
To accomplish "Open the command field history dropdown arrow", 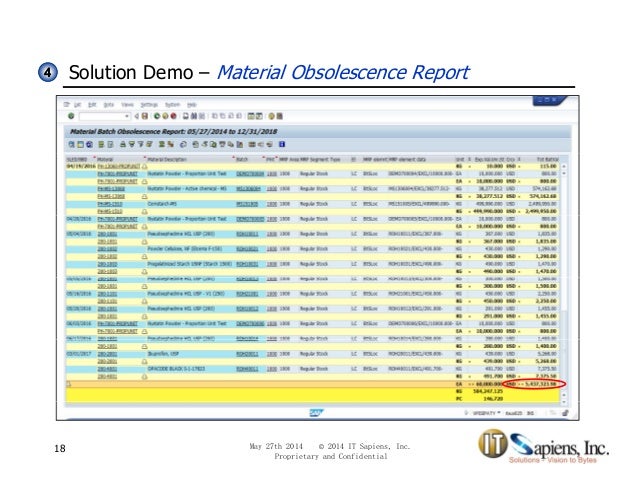I will pos(127,116).
